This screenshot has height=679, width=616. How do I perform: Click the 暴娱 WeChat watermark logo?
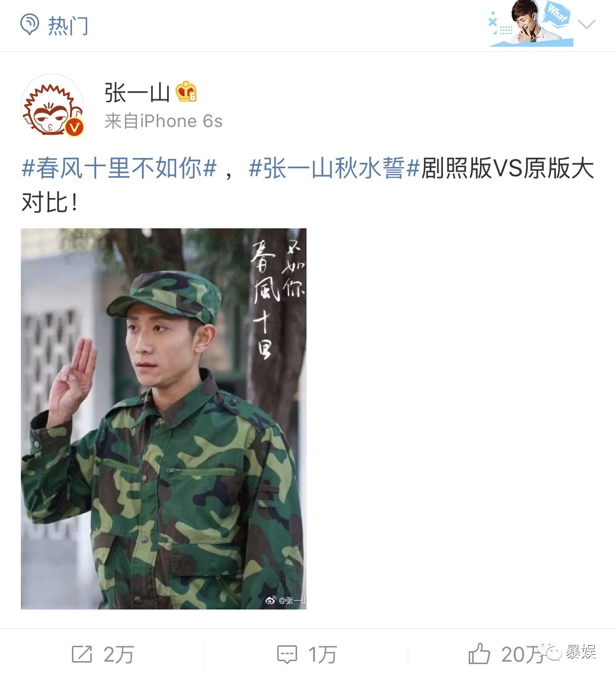(567, 652)
